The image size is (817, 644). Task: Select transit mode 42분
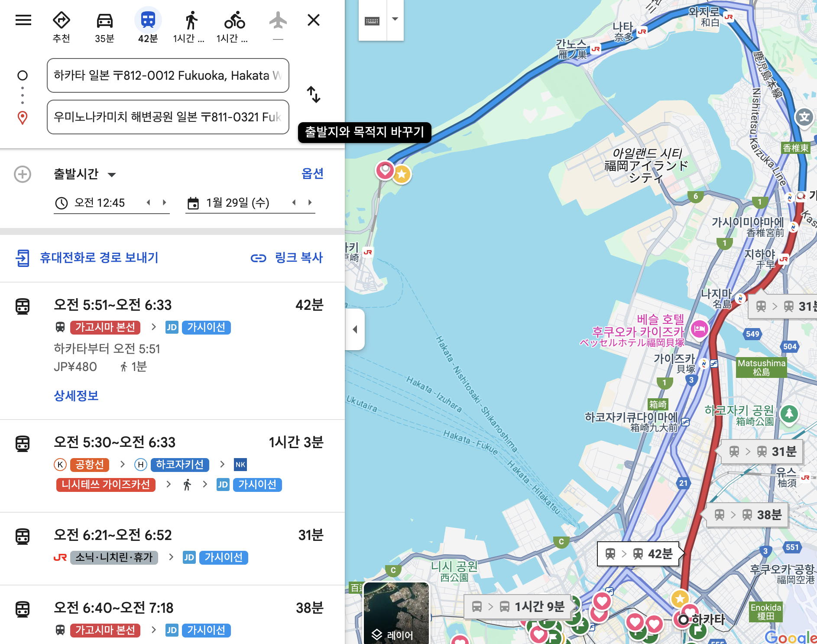coord(148,27)
